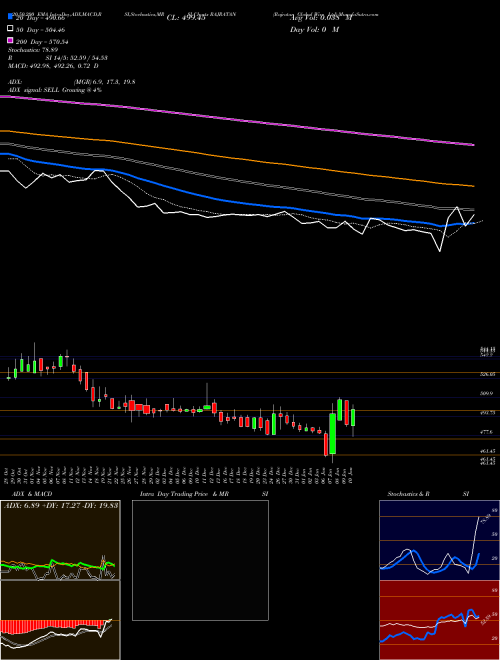
Task: Click the white 50 Day legend swatch
Action: click(x=10, y=29)
